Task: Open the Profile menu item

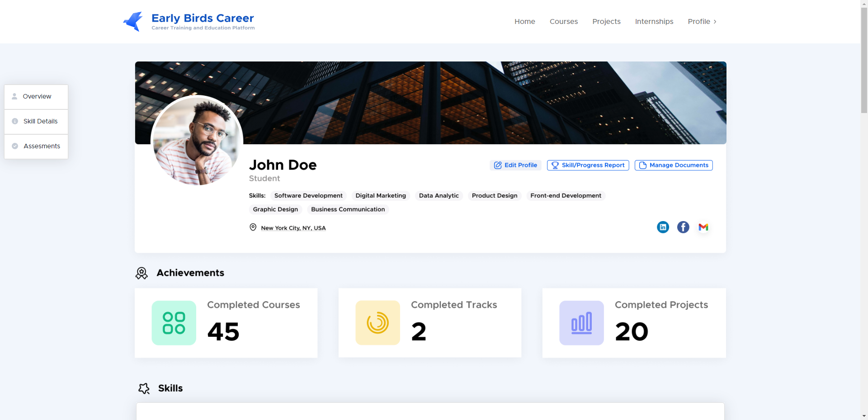Action: click(x=702, y=21)
